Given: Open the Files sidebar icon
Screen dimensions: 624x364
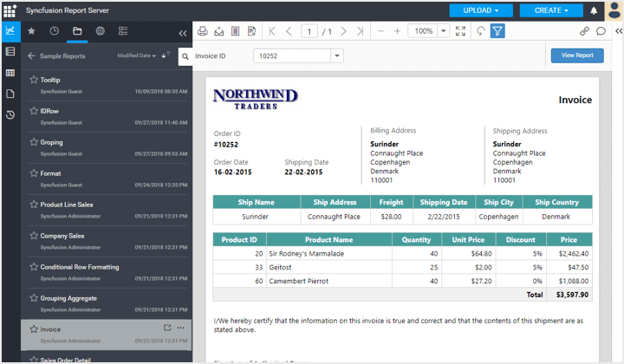Looking at the screenshot, I should (x=10, y=94).
